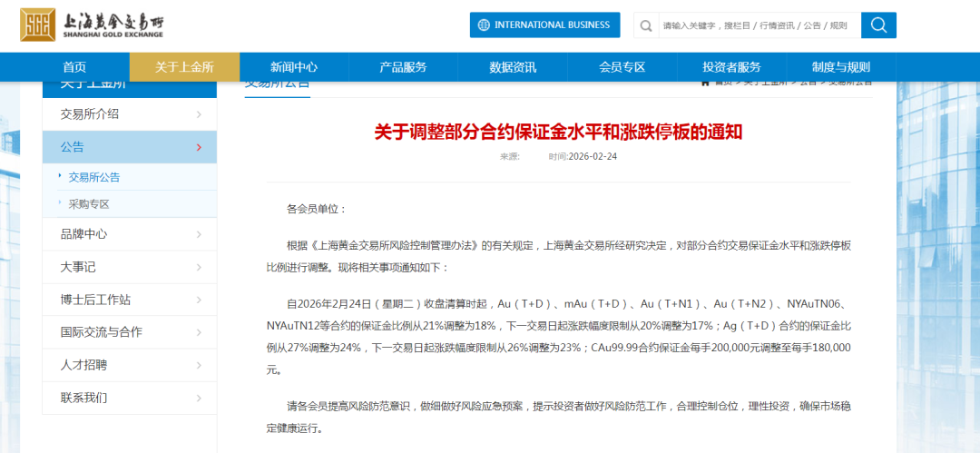Open 新闻中心 from the navigation bar
This screenshot has height=453, width=980.
[294, 67]
